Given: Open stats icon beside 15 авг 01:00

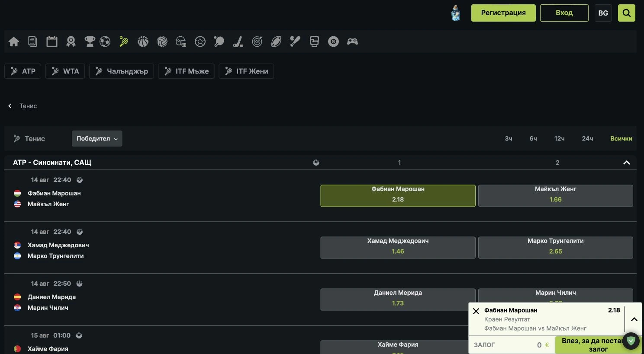Looking at the screenshot, I should (x=79, y=335).
